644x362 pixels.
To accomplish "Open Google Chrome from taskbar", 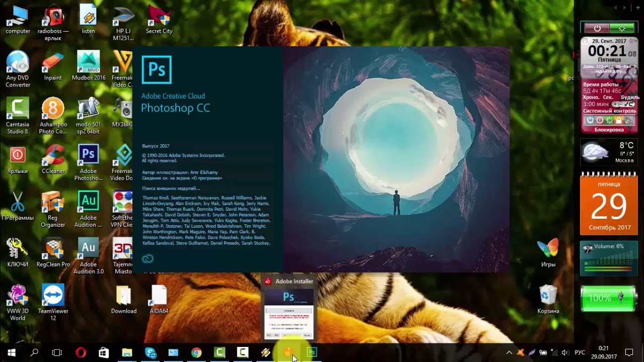I will tap(196, 352).
